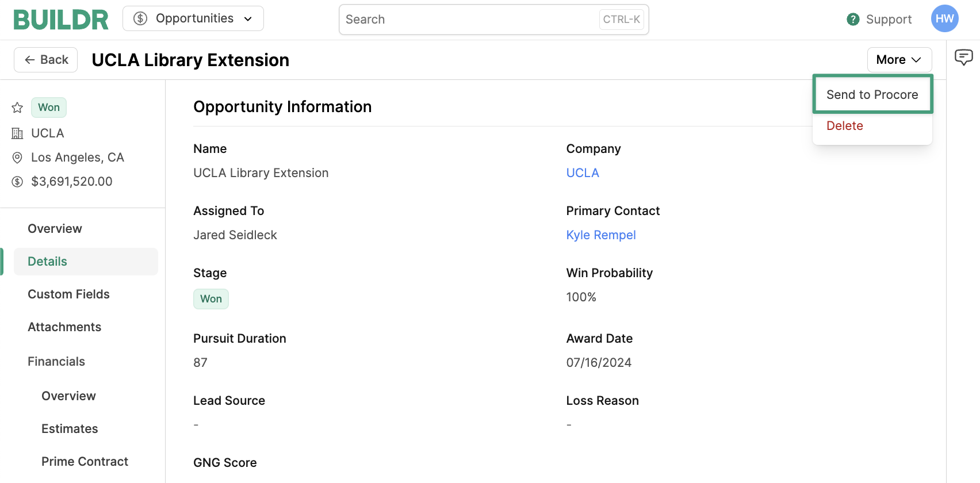Choose Delete from the More menu
The image size is (980, 483).
[x=845, y=126]
